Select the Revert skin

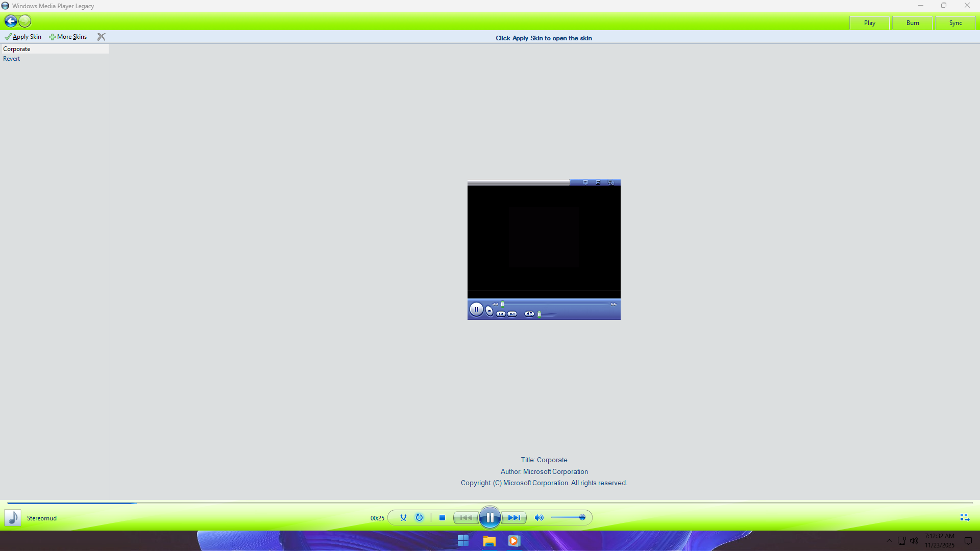(12, 59)
